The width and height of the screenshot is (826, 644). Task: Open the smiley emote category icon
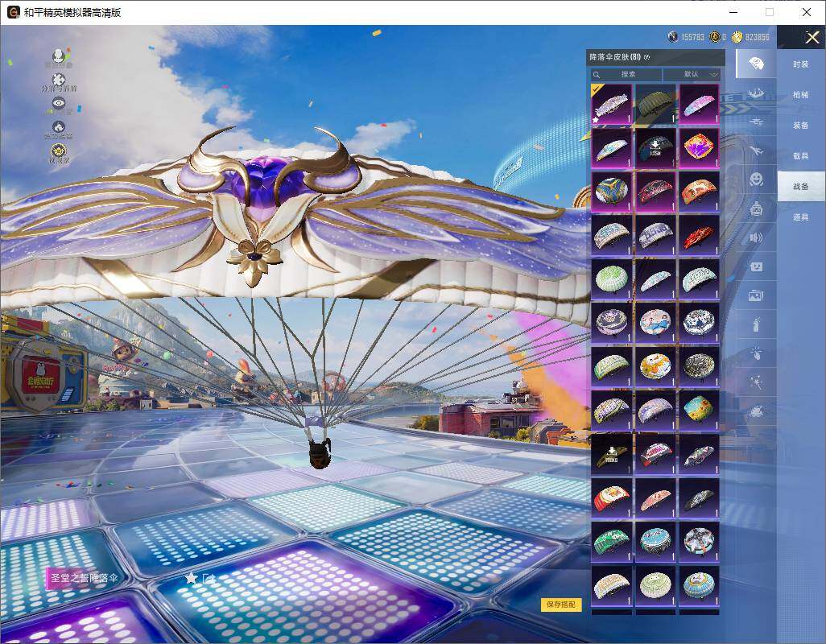pos(757,180)
